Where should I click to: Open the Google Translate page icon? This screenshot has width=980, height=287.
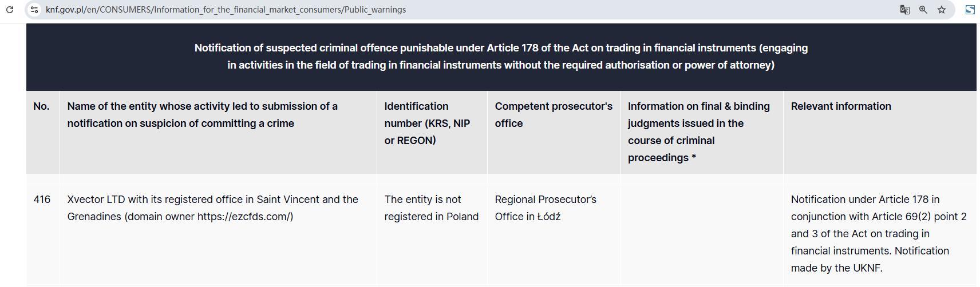[904, 10]
